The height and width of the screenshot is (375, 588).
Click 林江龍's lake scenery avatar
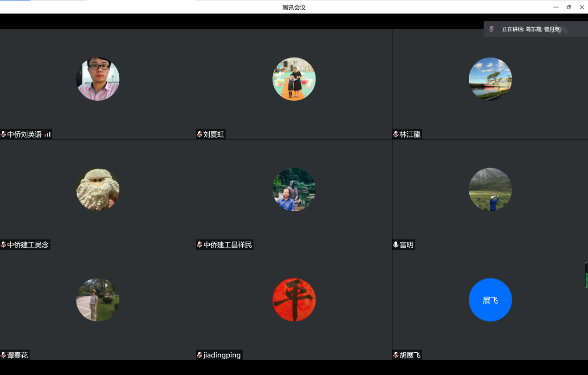[490, 79]
